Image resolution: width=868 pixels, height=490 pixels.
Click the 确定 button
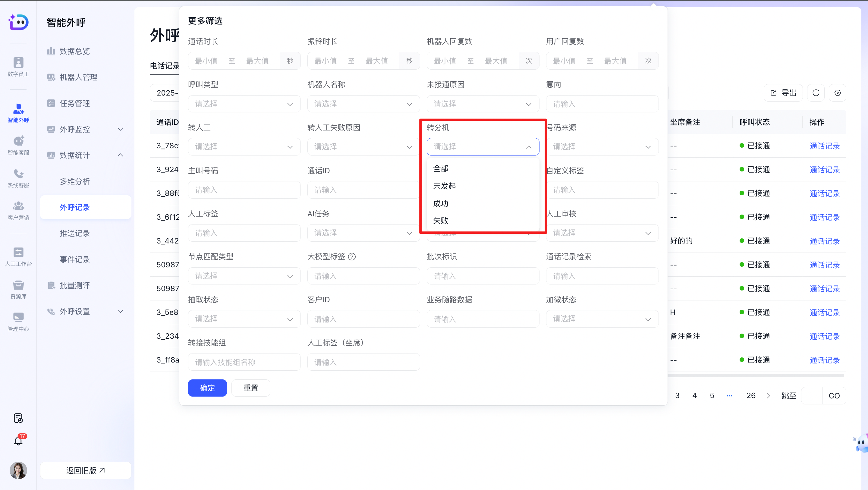pos(207,388)
